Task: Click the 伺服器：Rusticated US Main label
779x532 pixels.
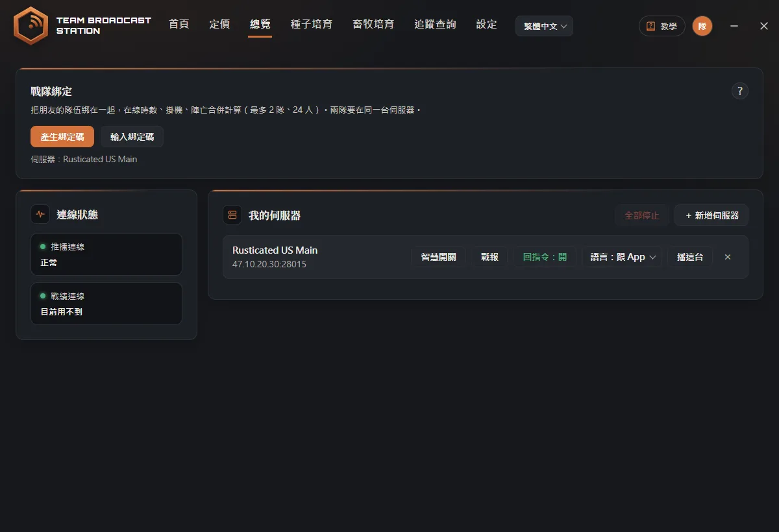Action: pyautogui.click(x=84, y=159)
